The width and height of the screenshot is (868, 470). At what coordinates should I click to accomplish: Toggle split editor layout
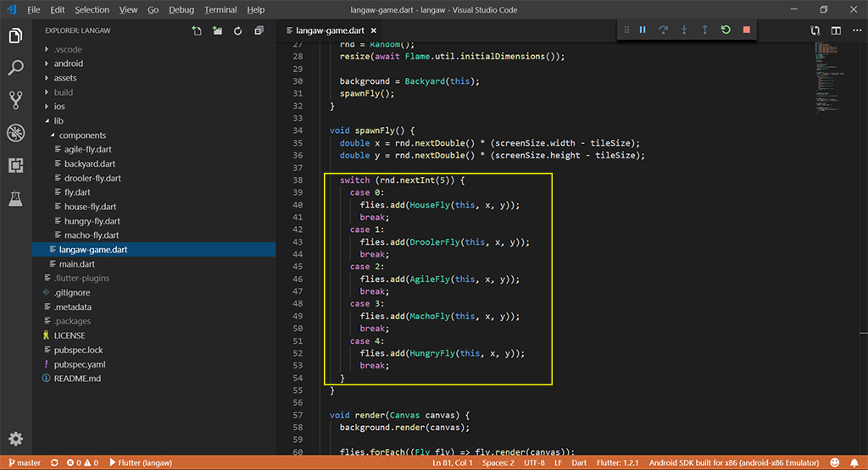836,31
